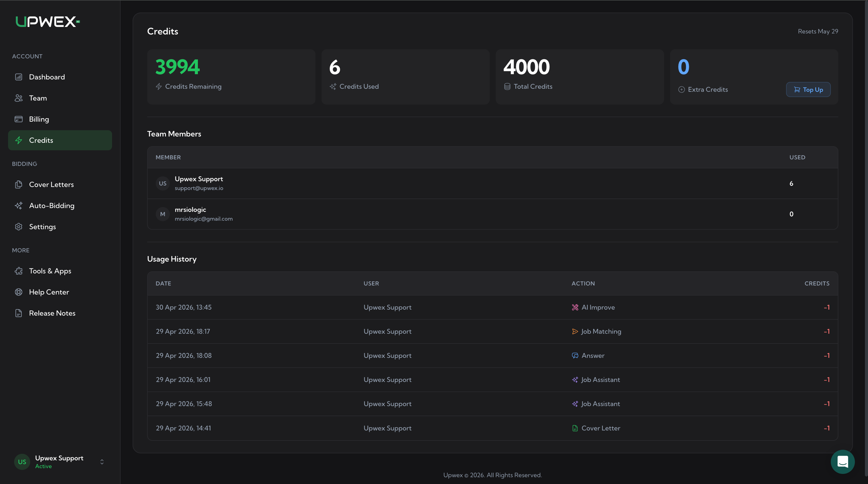Open the Dashboard menu item
This screenshot has width=868, height=484.
[60, 77]
